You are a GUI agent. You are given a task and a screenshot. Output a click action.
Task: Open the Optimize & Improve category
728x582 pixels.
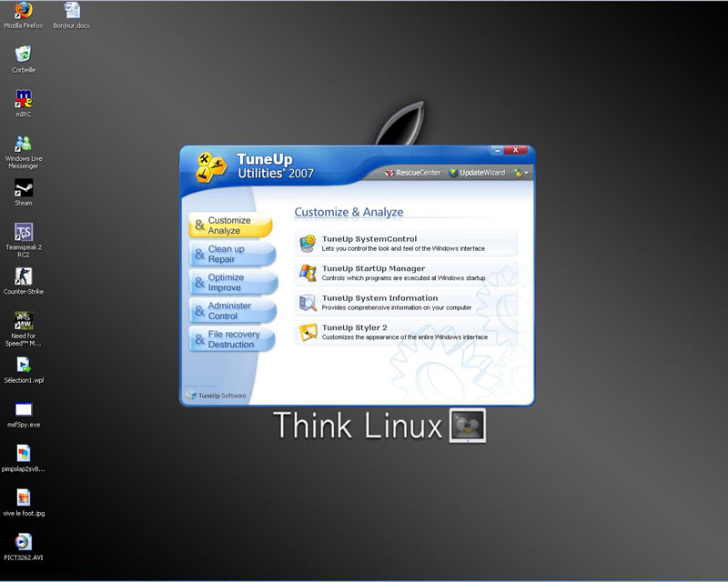[233, 282]
